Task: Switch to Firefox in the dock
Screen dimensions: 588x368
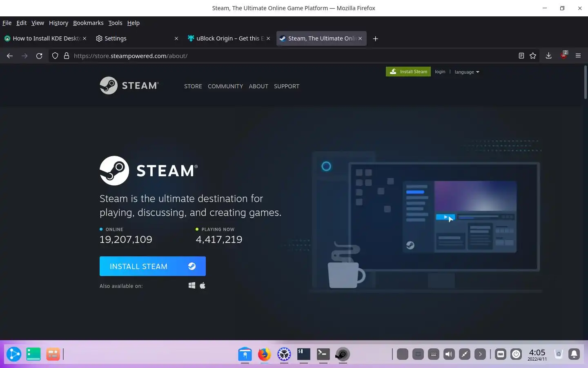Action: [x=264, y=354]
